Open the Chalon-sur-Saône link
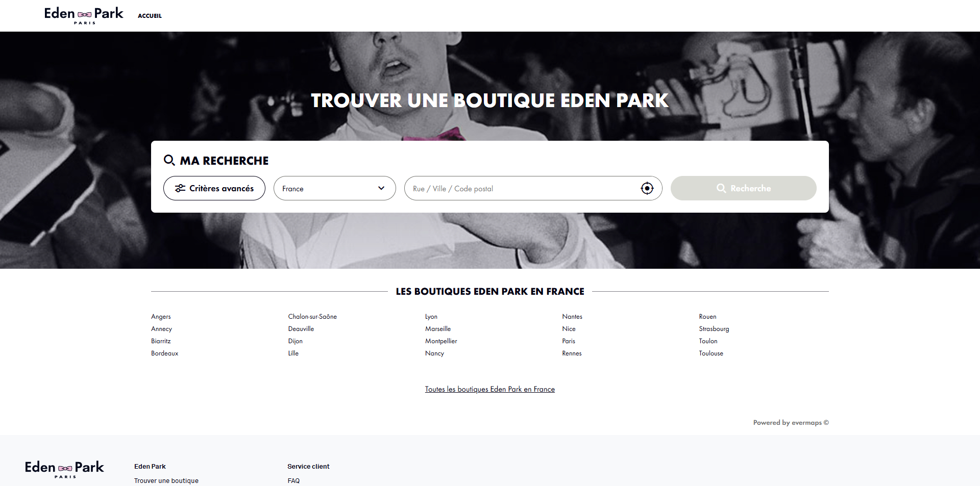Screen dimensions: 980x486 coord(312,317)
